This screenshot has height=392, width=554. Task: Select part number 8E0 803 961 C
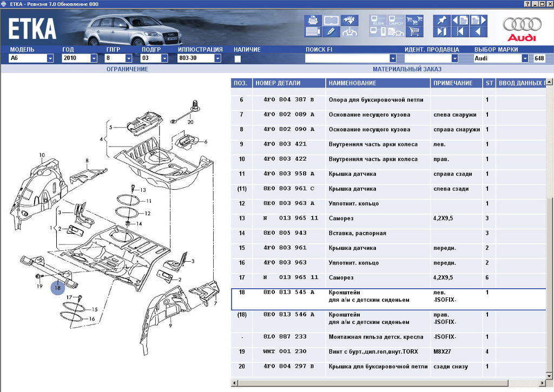point(289,189)
